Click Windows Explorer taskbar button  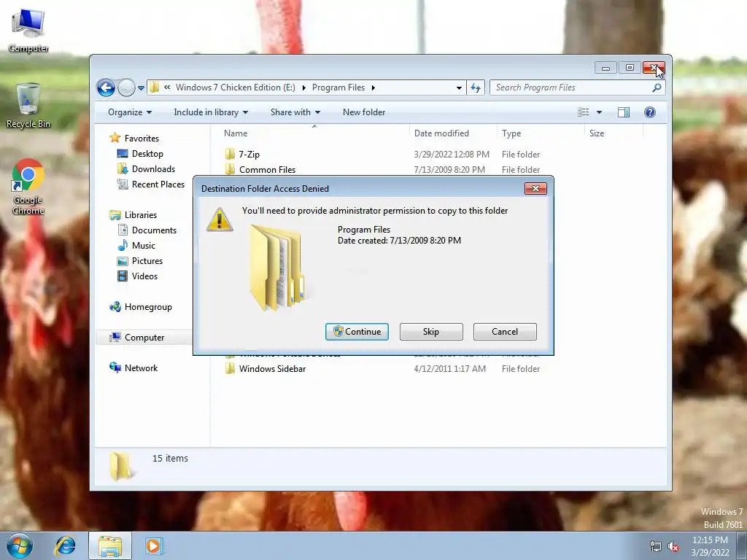pyautogui.click(x=110, y=545)
